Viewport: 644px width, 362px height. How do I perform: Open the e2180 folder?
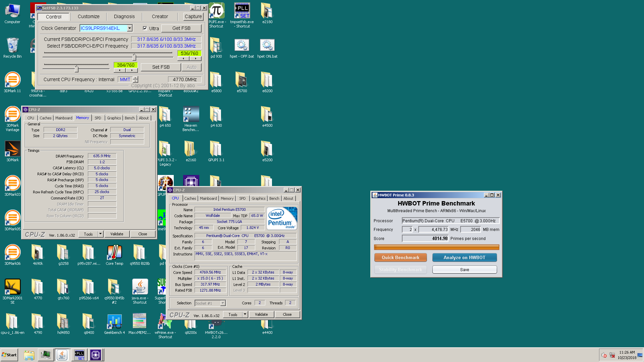[267, 13]
